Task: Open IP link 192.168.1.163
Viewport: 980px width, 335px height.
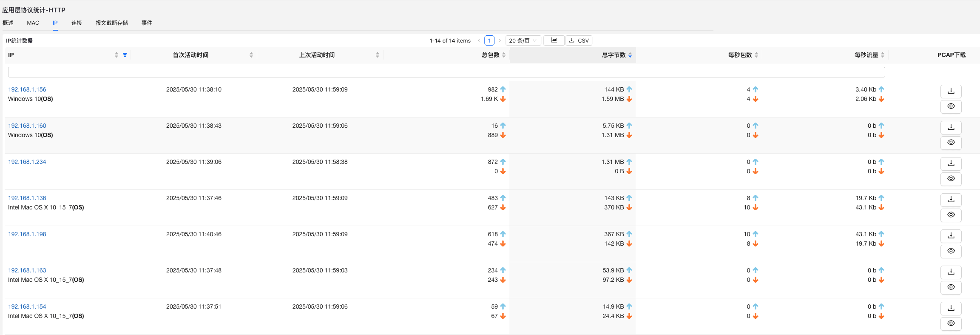Action: tap(27, 270)
